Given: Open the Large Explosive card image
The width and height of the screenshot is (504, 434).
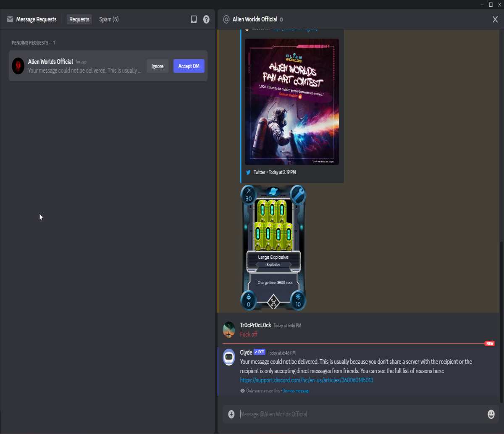Looking at the screenshot, I should point(273,248).
